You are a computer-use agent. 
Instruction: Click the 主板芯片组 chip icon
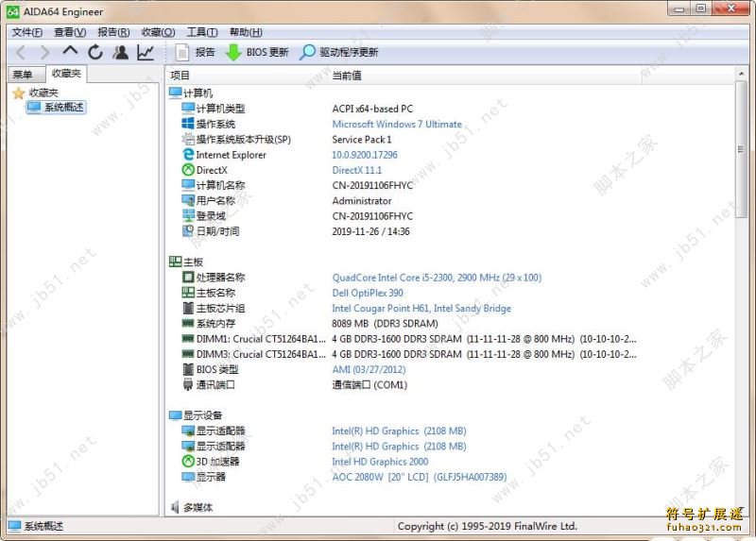188,308
